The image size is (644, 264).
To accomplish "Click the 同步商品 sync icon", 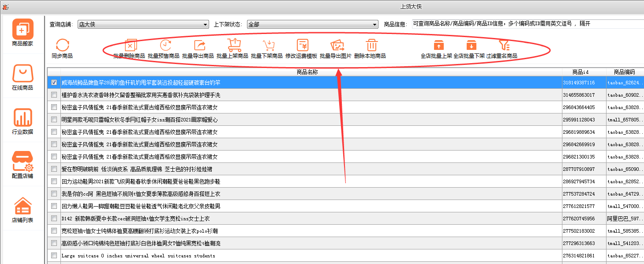I will point(62,45).
